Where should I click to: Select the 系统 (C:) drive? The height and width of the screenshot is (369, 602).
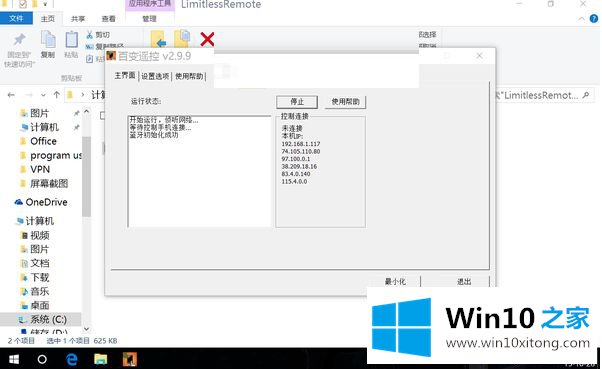click(x=48, y=319)
